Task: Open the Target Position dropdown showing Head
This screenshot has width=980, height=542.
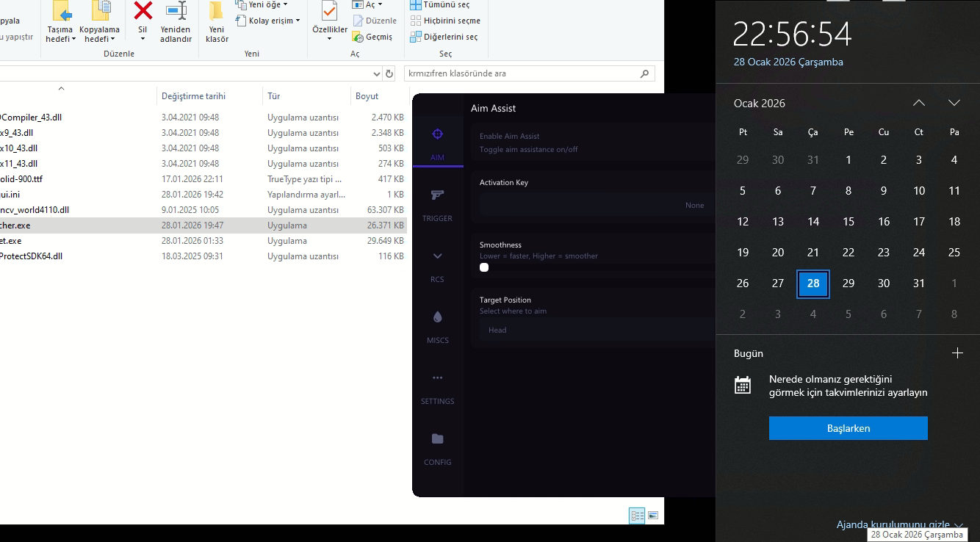Action: coord(597,330)
